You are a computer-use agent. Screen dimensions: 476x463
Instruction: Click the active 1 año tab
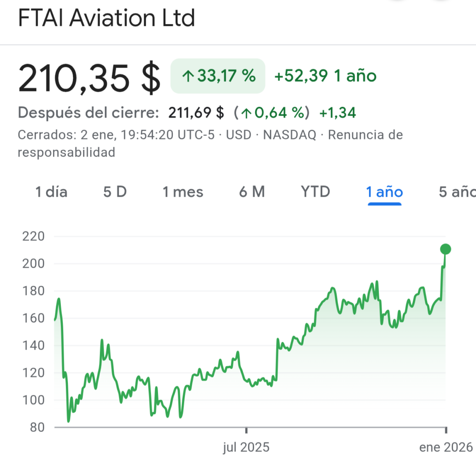point(384,192)
